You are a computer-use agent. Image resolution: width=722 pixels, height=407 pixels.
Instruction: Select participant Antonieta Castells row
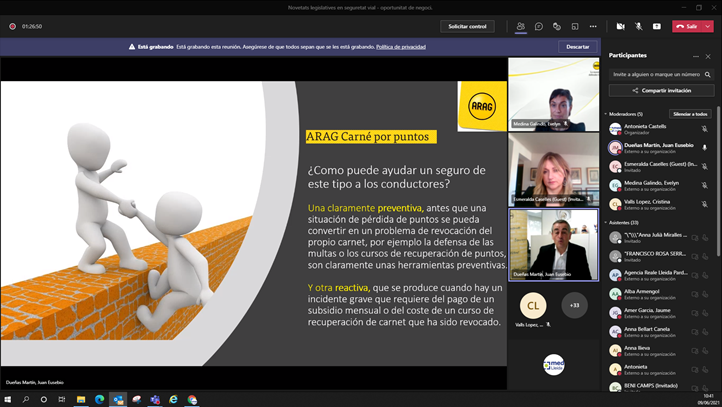659,129
